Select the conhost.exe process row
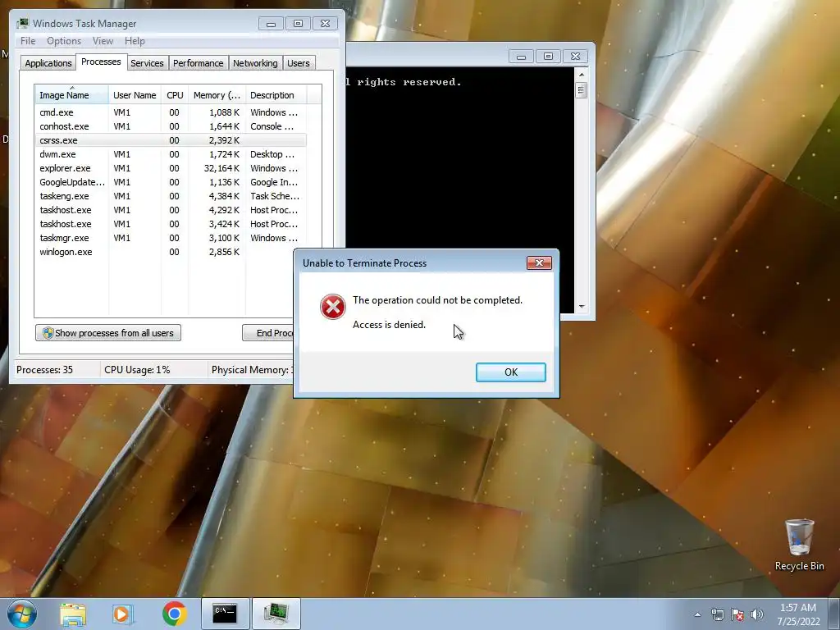Screen dimensions: 840x630 (171, 126)
